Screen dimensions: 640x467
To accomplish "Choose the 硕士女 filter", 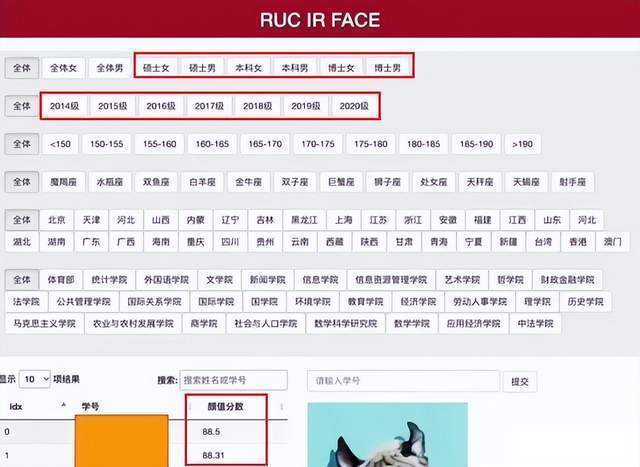I will tap(156, 68).
